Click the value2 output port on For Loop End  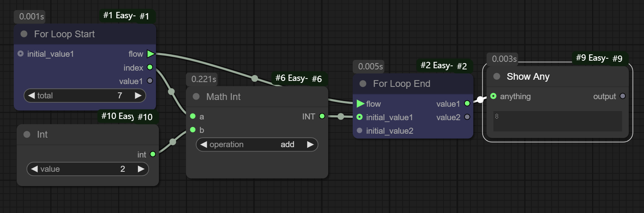pyautogui.click(x=467, y=117)
